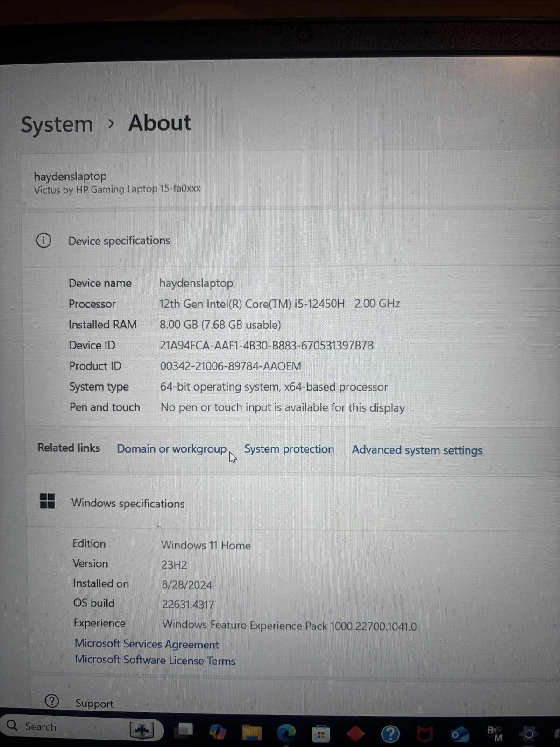Click the search highlight image in search box
This screenshot has height=747, width=560.
[x=142, y=730]
